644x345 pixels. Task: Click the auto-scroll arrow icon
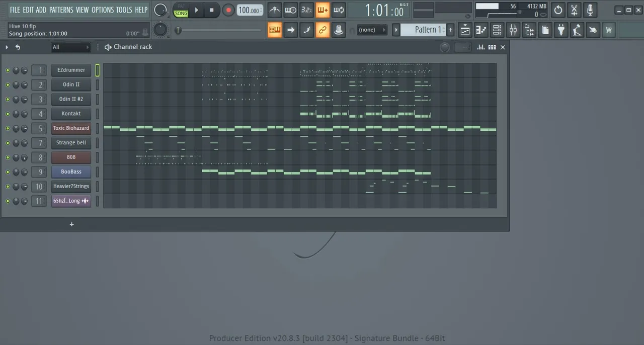click(290, 30)
